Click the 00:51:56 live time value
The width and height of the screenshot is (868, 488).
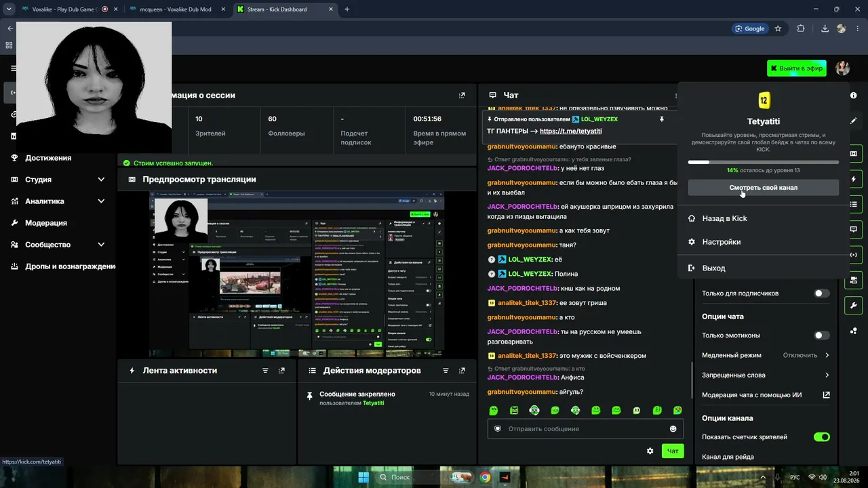[x=427, y=119]
